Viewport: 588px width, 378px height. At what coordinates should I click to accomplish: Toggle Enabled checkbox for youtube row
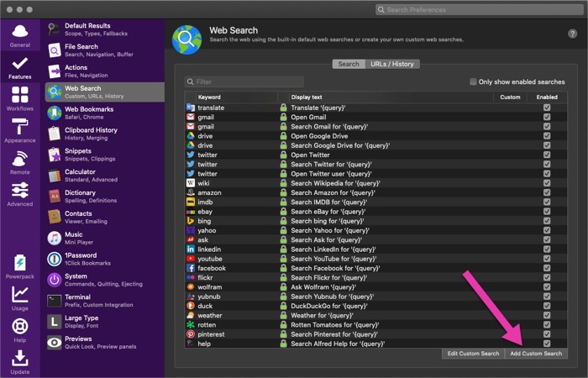(547, 259)
